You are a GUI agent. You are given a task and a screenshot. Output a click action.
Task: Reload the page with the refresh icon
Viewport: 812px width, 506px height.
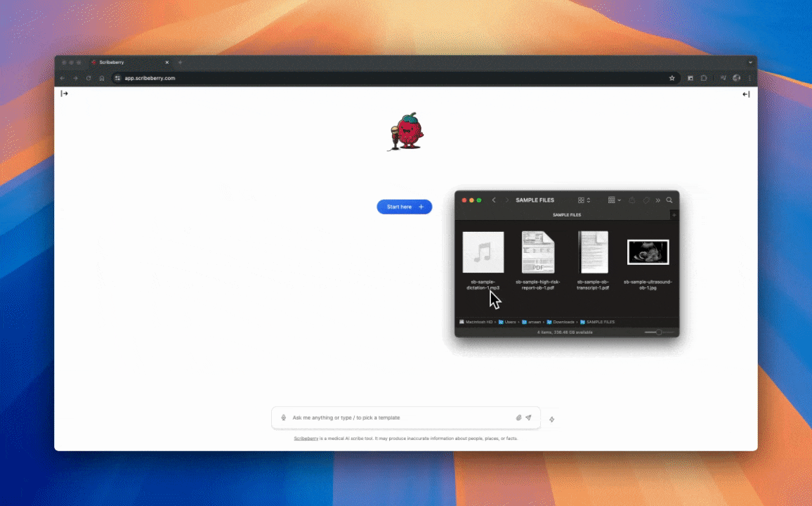[x=89, y=78]
